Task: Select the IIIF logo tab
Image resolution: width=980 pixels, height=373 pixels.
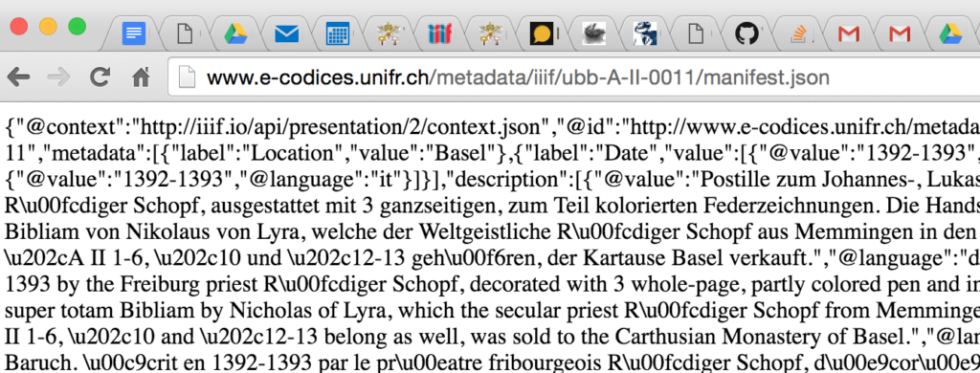Action: point(440,33)
